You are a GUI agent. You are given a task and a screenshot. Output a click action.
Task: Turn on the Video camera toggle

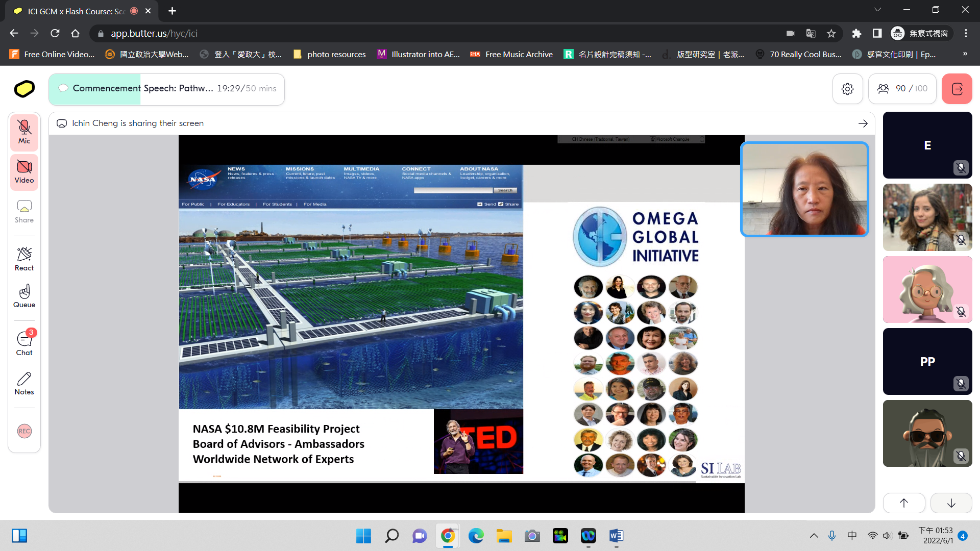pos(24,172)
